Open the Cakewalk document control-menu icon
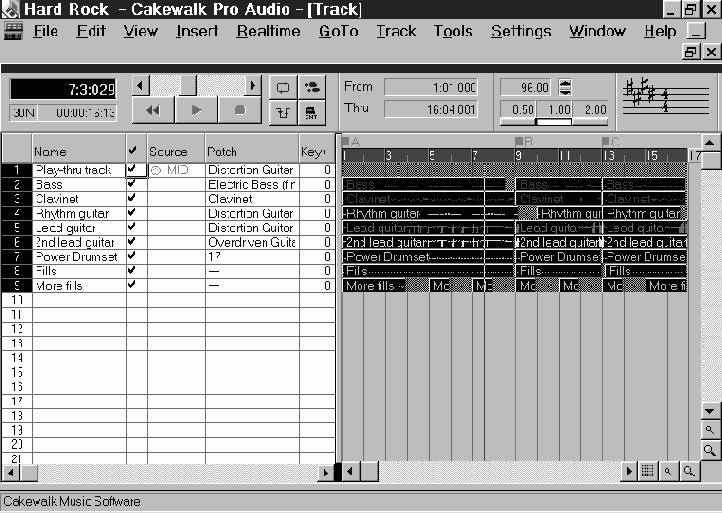Viewport: 722px width, 513px height. click(13, 31)
